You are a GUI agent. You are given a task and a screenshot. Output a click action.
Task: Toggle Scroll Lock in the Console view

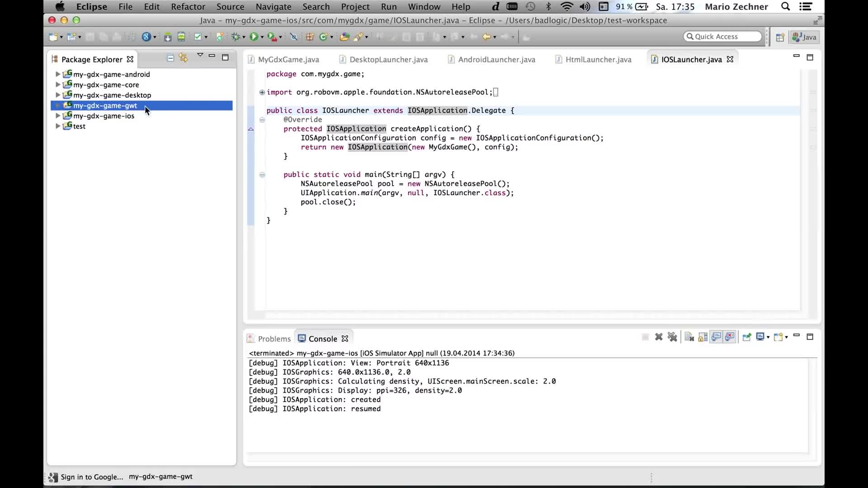703,337
